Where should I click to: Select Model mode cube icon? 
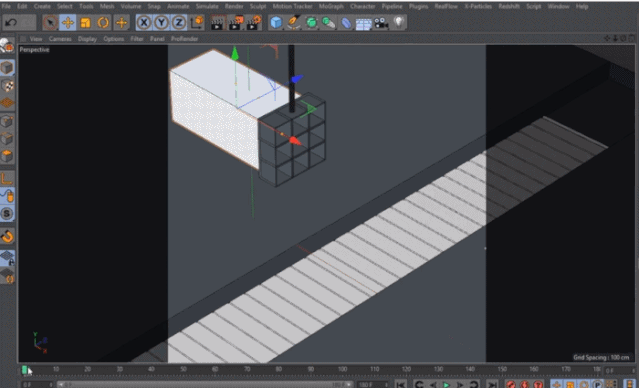point(7,68)
